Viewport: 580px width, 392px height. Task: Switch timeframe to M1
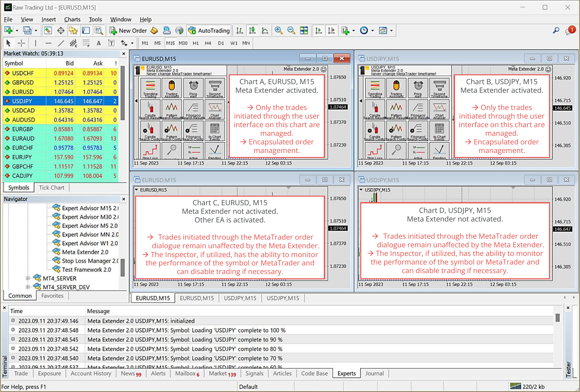[x=145, y=43]
